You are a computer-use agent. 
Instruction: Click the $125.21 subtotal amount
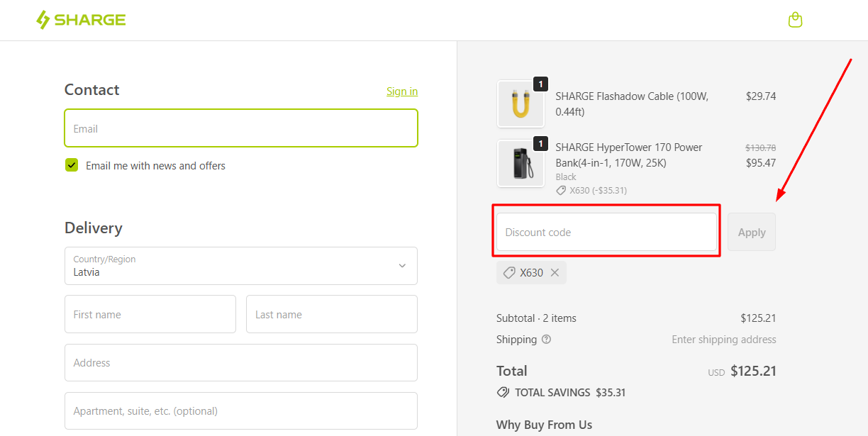(x=758, y=318)
